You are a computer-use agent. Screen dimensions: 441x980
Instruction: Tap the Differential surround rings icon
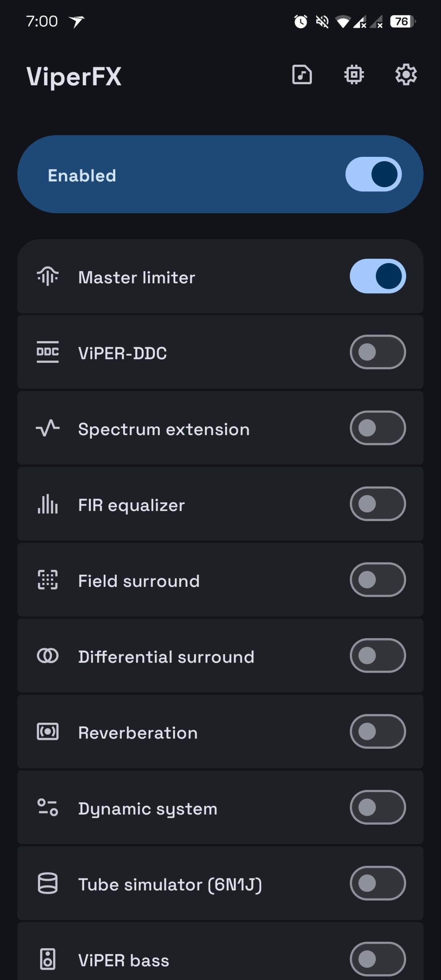[x=48, y=655]
